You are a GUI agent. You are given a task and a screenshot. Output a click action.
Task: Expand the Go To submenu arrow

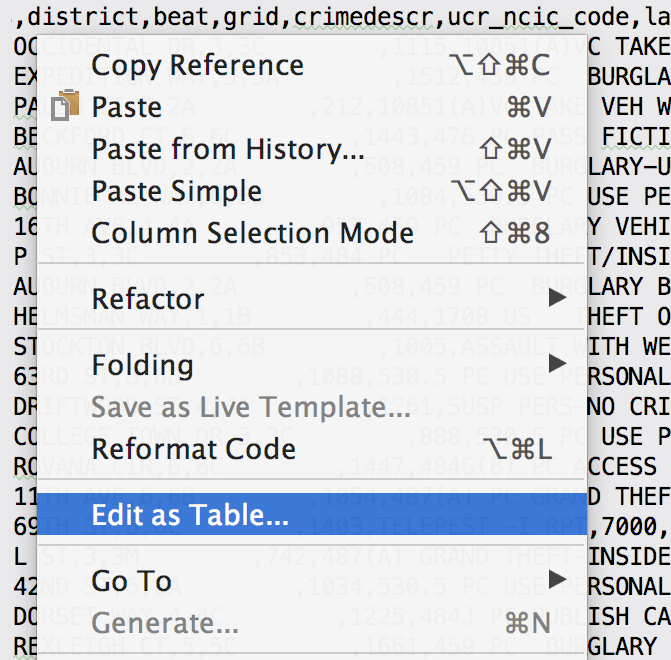tap(558, 580)
